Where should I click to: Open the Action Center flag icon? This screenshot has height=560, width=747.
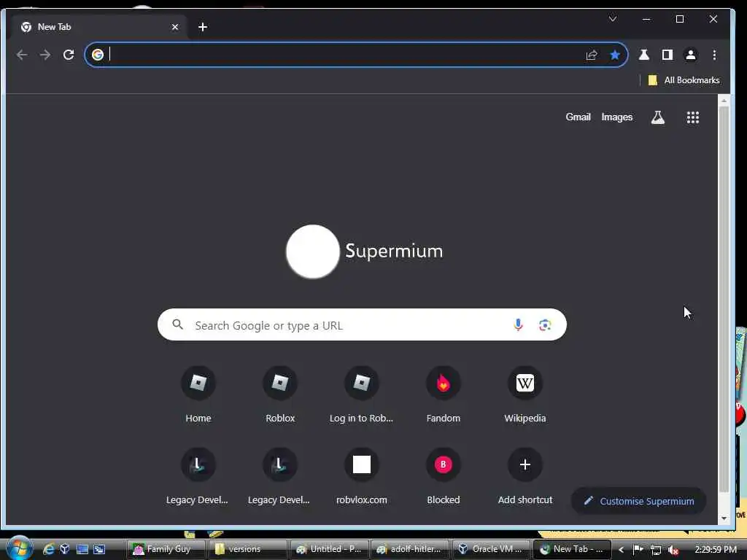pos(638,550)
